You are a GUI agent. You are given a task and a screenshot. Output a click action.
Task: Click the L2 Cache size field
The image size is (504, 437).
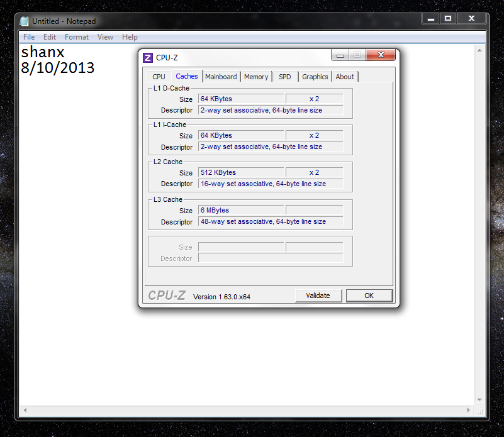(240, 172)
